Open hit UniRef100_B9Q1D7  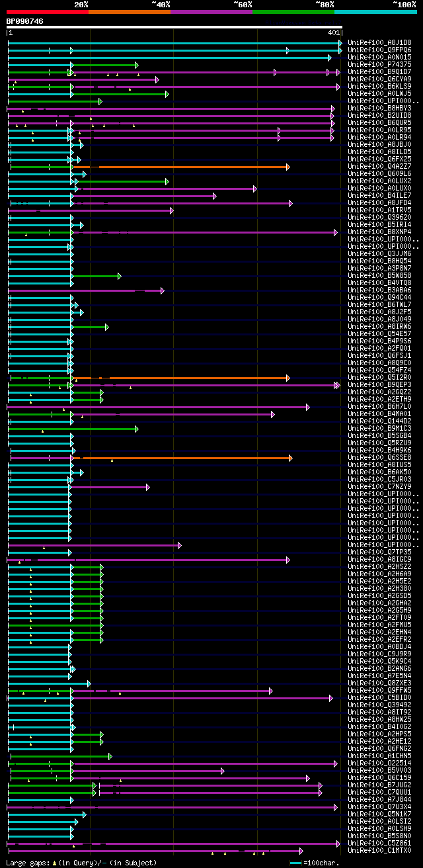click(379, 71)
